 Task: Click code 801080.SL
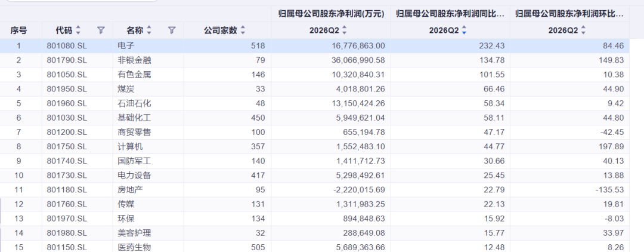pos(67,46)
